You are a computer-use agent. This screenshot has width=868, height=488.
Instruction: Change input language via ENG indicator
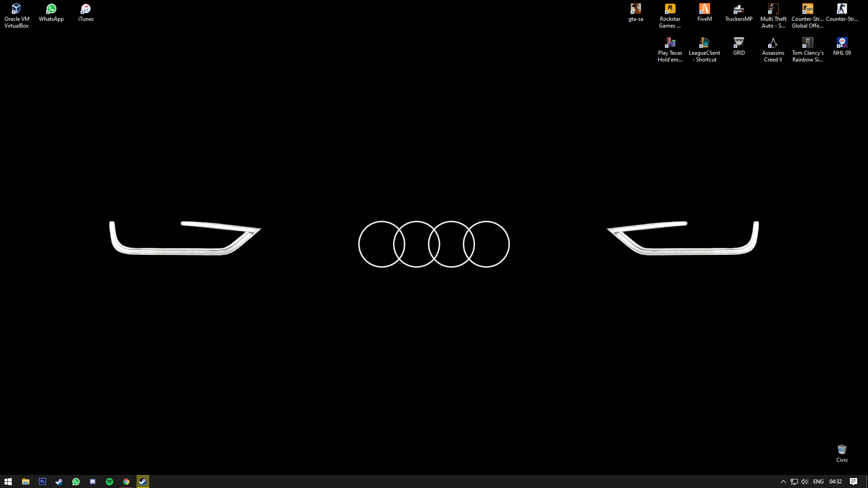(x=818, y=482)
